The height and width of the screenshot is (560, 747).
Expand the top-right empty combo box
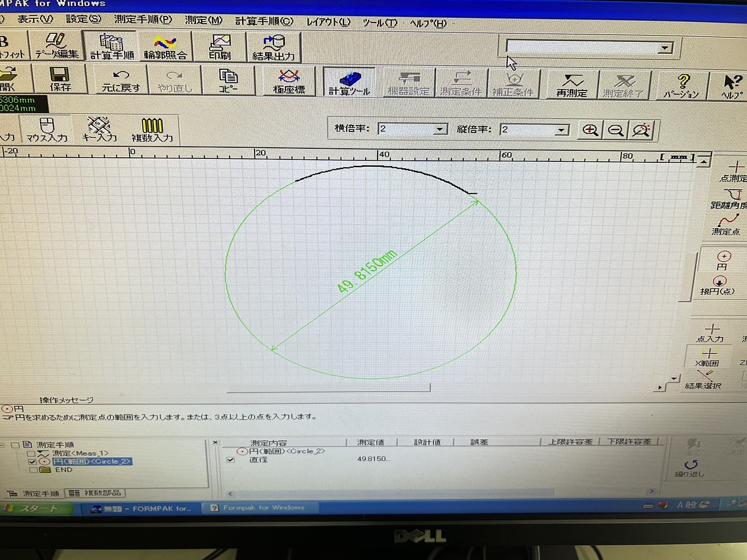point(665,48)
